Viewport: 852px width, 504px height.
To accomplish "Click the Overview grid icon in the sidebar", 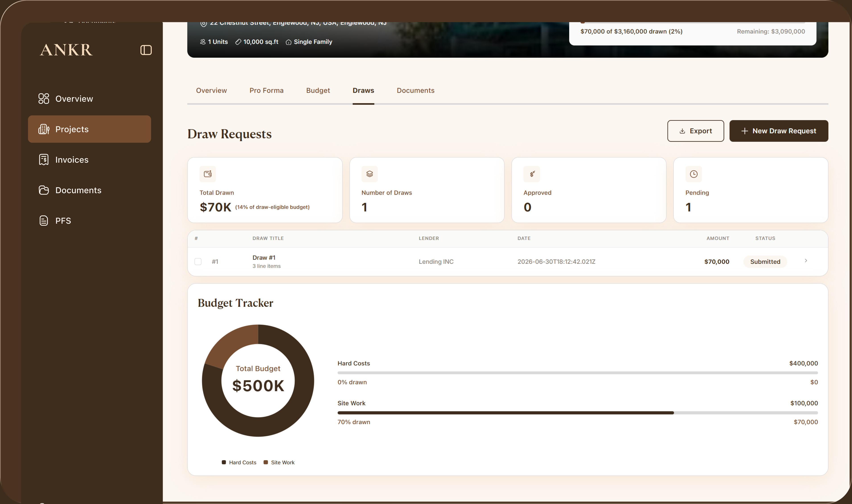I will click(x=43, y=98).
